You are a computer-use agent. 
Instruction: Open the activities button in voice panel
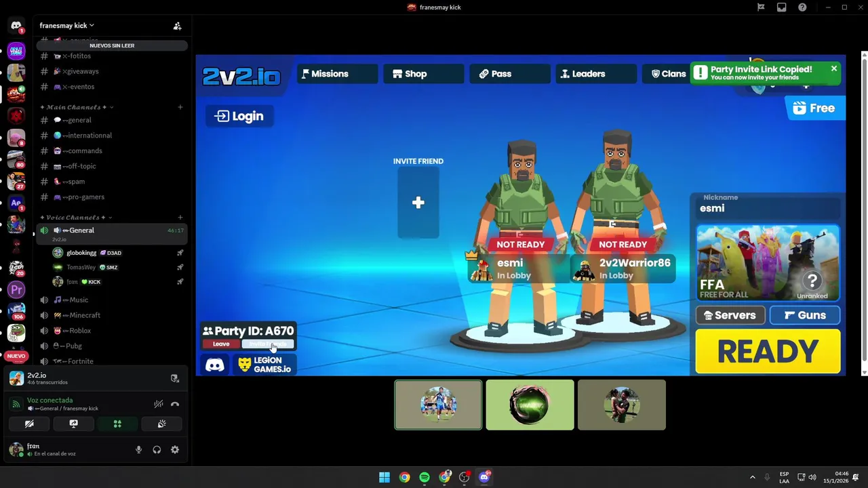117,424
